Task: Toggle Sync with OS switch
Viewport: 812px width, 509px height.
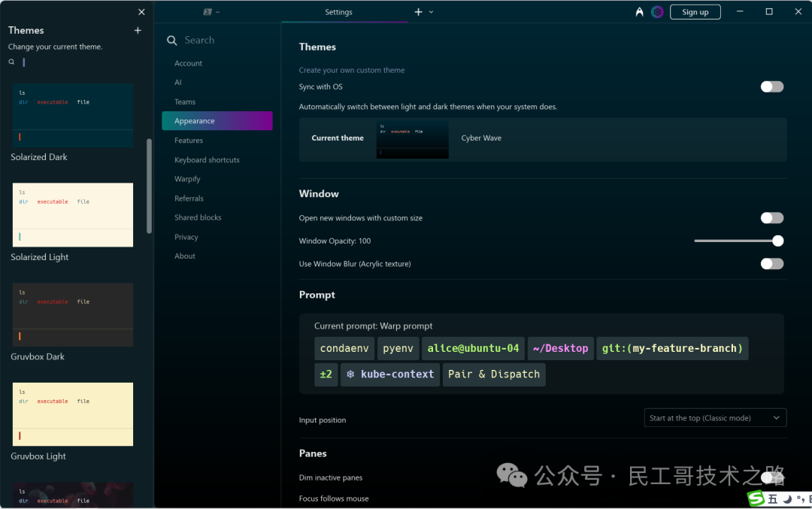Action: pyautogui.click(x=771, y=86)
